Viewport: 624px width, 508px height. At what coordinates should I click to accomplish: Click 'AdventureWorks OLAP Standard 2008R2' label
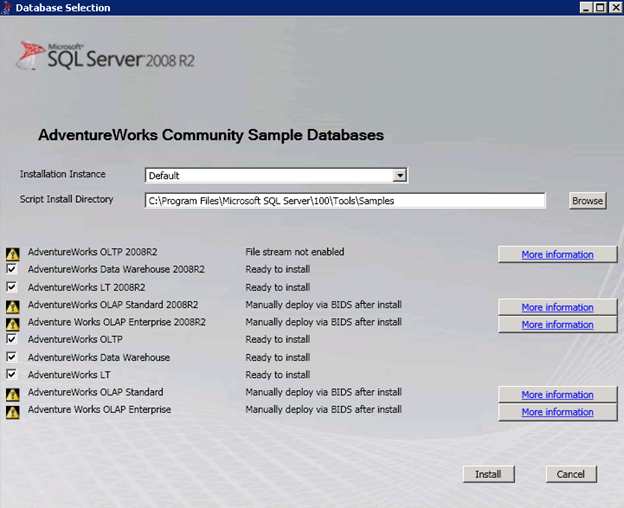113,305
